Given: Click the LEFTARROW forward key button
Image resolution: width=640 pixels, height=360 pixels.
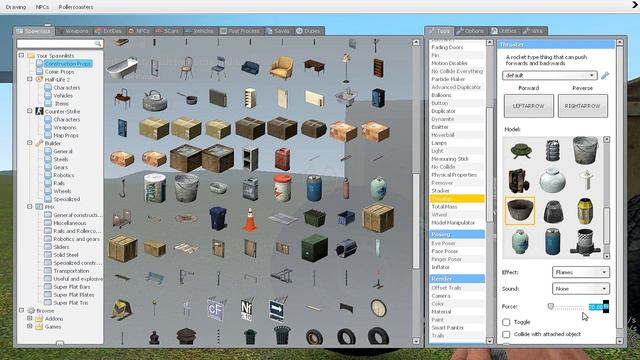Looking at the screenshot, I should [x=529, y=106].
